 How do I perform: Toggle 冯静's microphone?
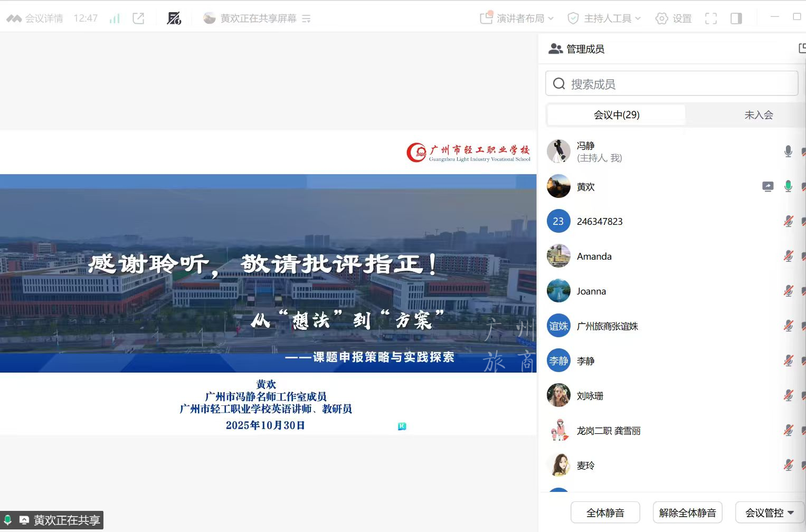coord(788,151)
